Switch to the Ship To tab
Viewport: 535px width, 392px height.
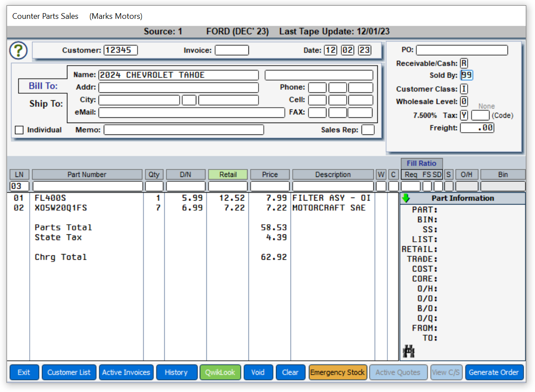(46, 104)
